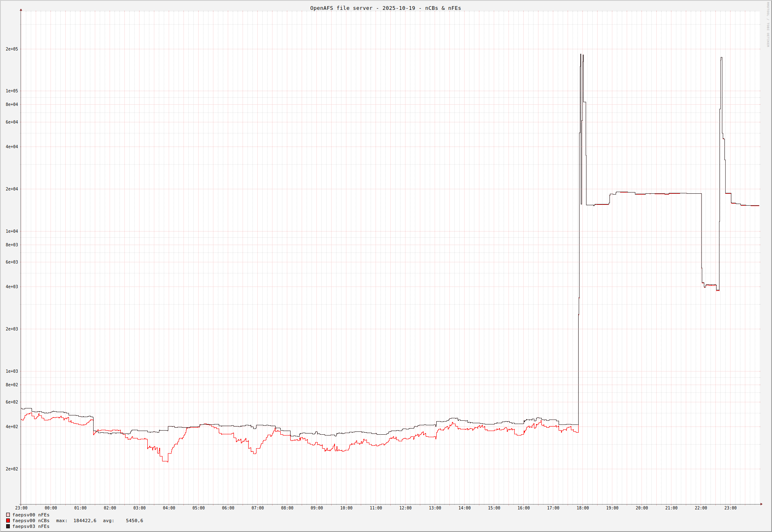Viewport: 772px width, 532px height.
Task: Click the pink faepsv00 nFEs legend swatch
Action: [8, 515]
